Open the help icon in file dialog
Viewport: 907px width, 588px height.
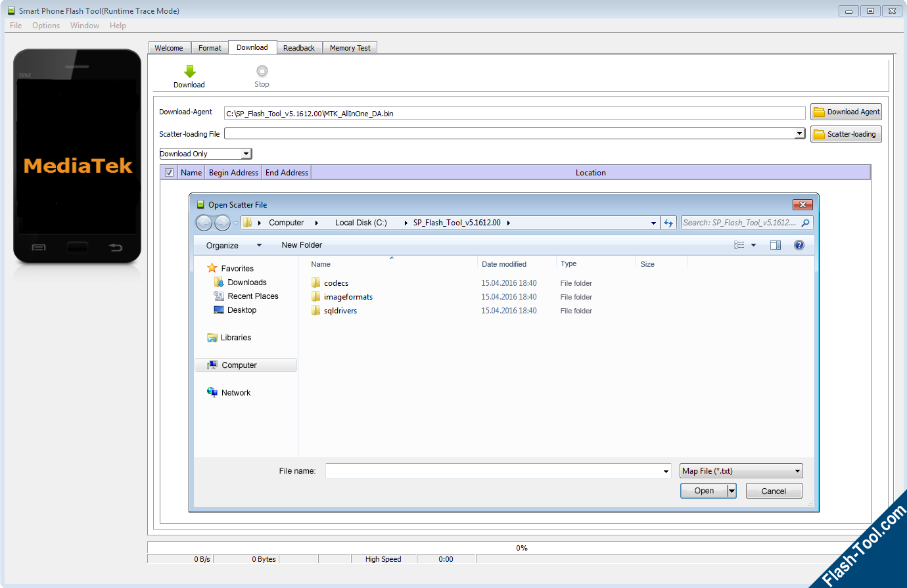point(799,245)
